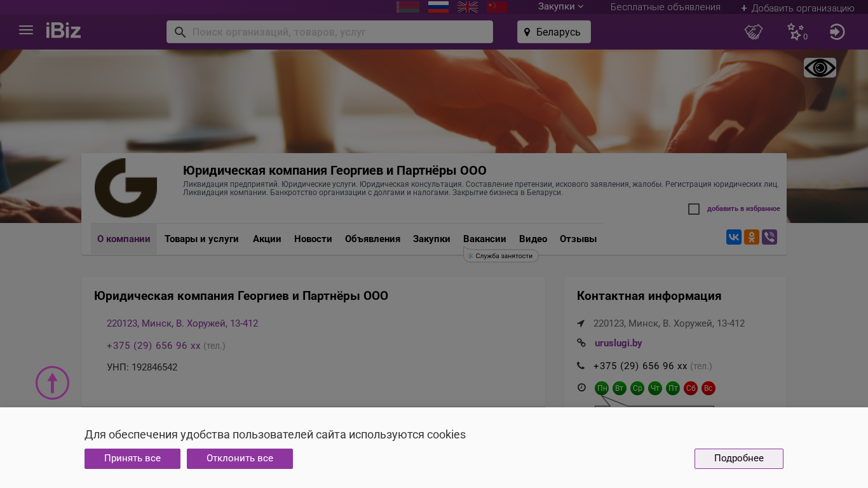Click the company G logo
This screenshot has width=868, height=488.
tap(126, 188)
